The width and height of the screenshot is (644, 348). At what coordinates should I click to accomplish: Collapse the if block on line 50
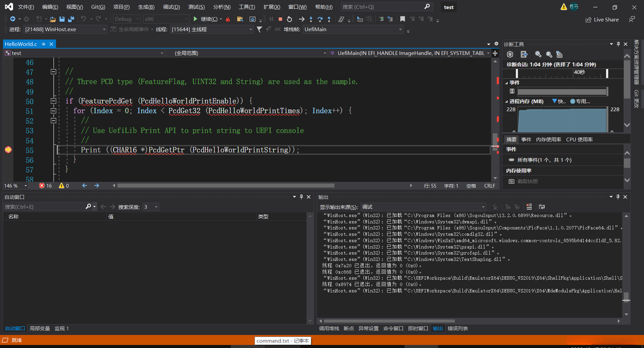click(53, 101)
